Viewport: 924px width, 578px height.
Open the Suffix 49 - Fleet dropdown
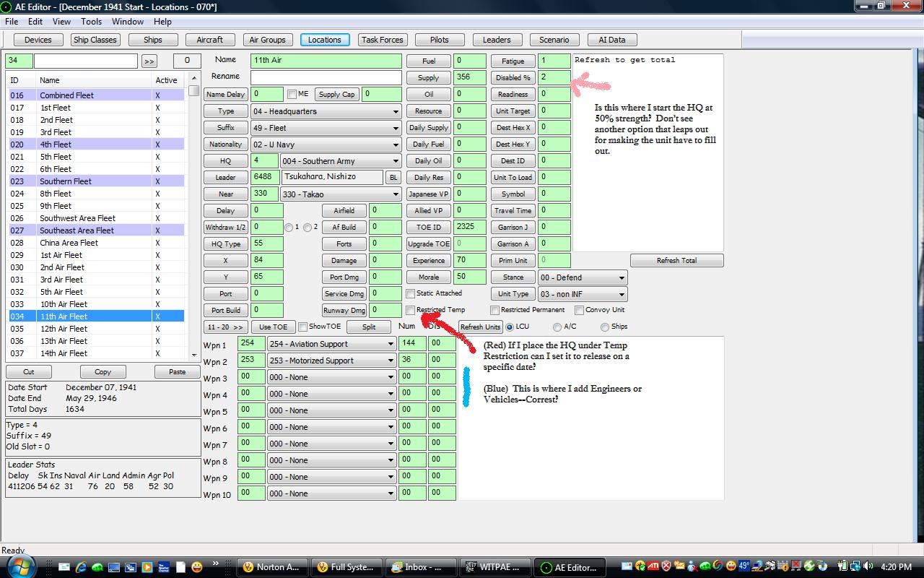click(x=326, y=128)
